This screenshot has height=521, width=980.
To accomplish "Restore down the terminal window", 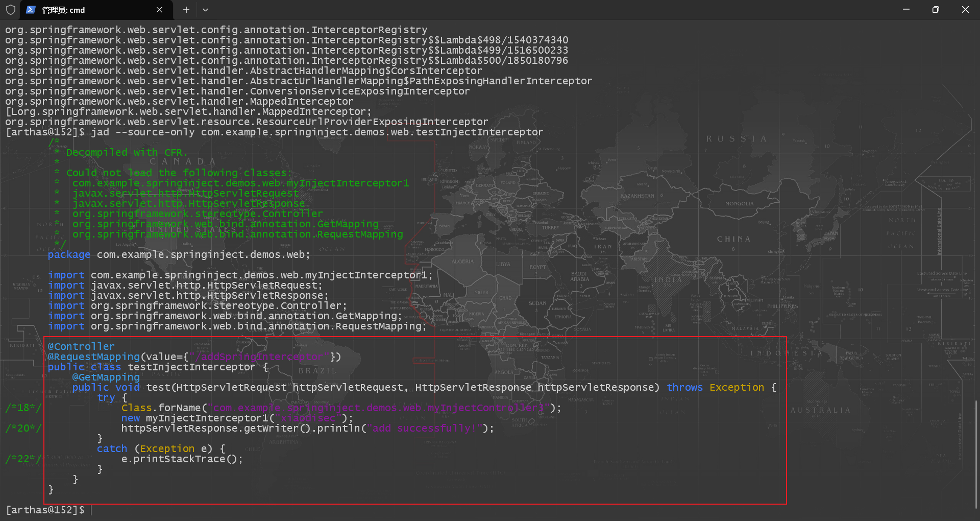I will [x=936, y=10].
